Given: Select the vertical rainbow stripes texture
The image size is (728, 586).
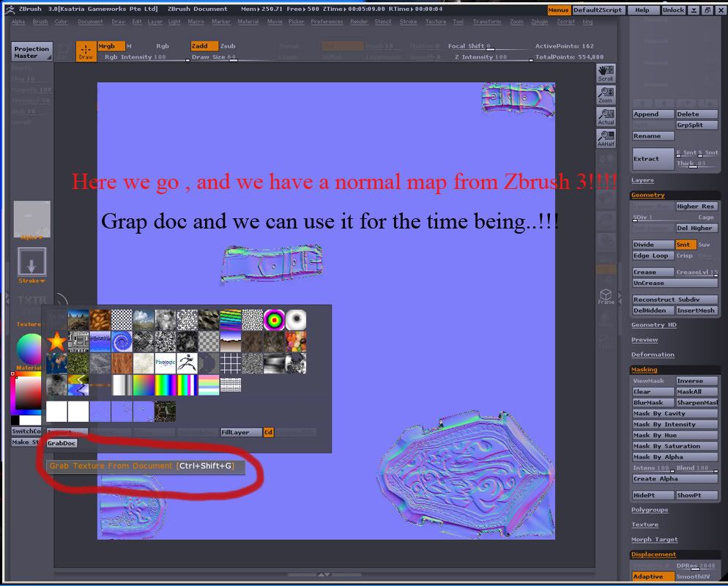Looking at the screenshot, I should [x=166, y=385].
